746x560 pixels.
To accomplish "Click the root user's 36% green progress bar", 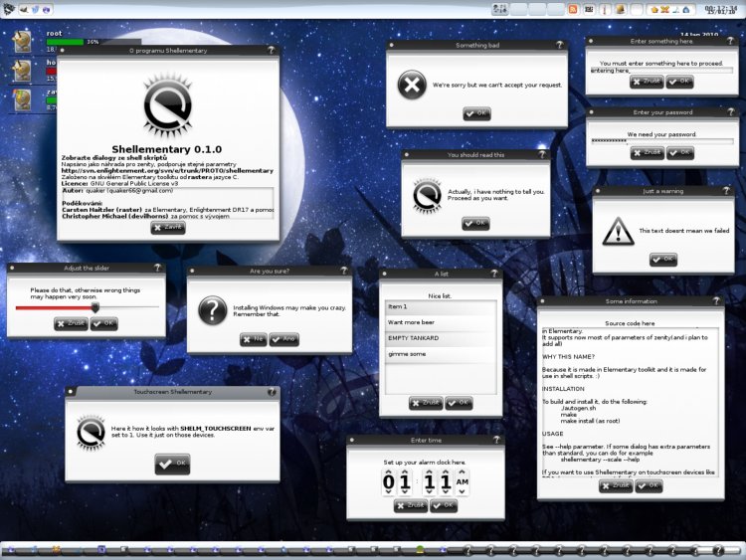I will [93, 42].
